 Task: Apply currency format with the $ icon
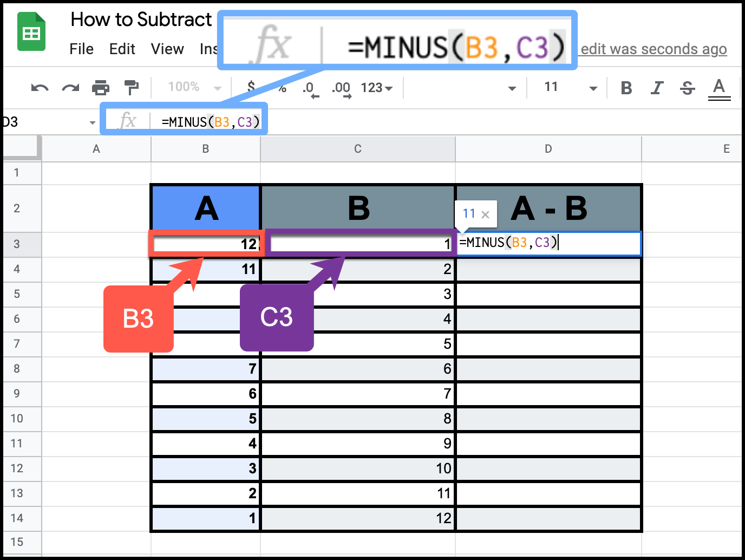pyautogui.click(x=251, y=87)
